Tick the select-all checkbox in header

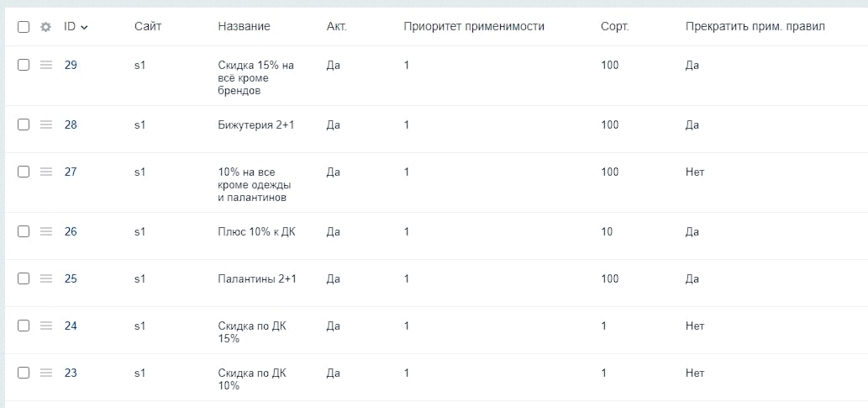[24, 27]
